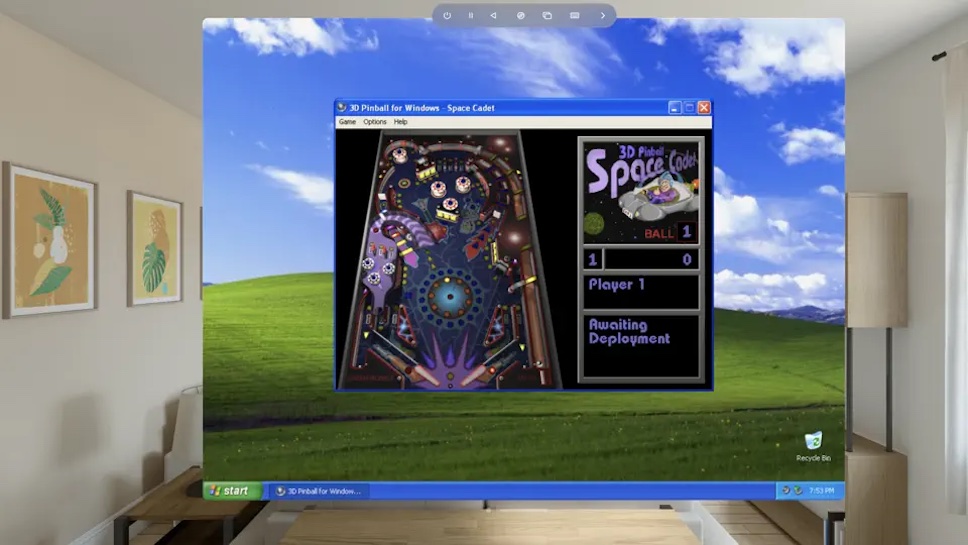Minimize the 3D Pinball window
Viewport: 968px width, 545px height.
pos(675,108)
